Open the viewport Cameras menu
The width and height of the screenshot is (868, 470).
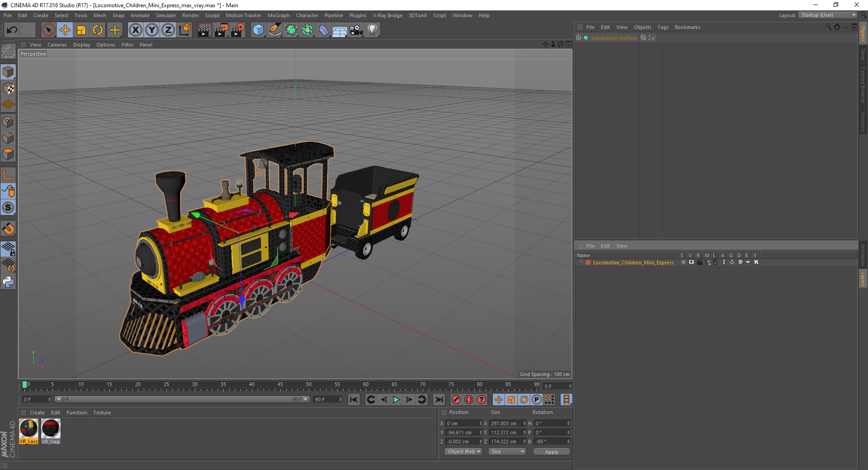57,45
